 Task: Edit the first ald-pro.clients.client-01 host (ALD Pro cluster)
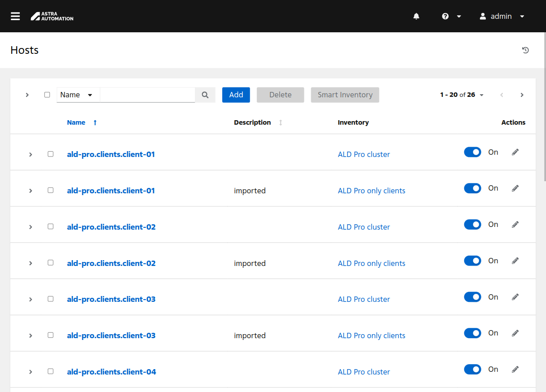515,152
